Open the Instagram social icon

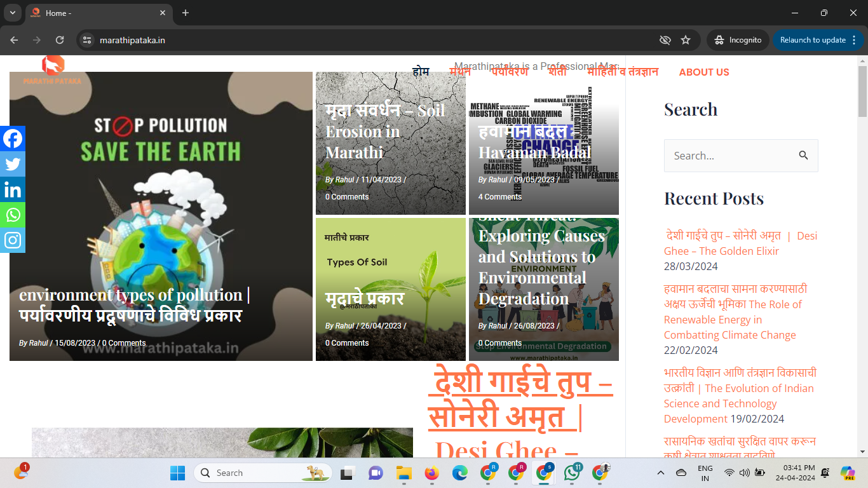pos(13,240)
